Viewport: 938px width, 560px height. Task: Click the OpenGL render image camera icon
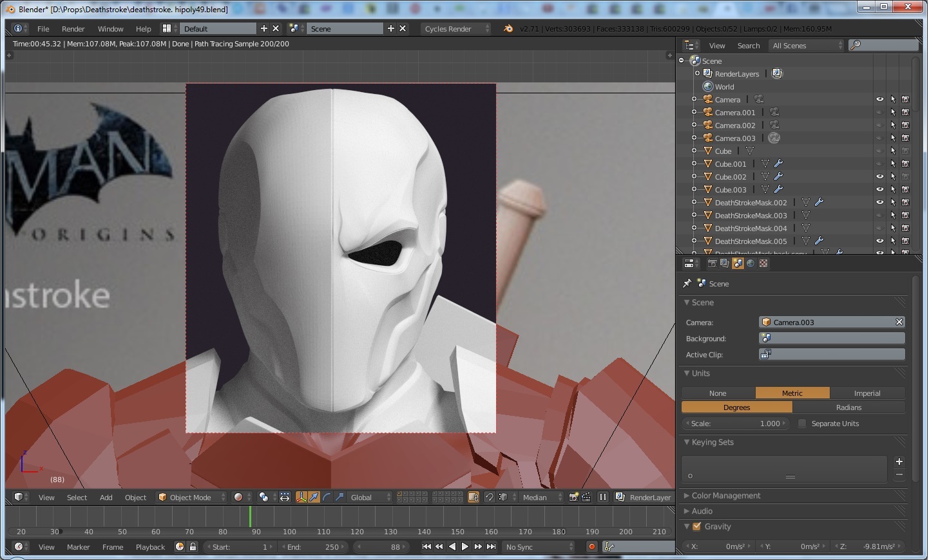tap(573, 497)
